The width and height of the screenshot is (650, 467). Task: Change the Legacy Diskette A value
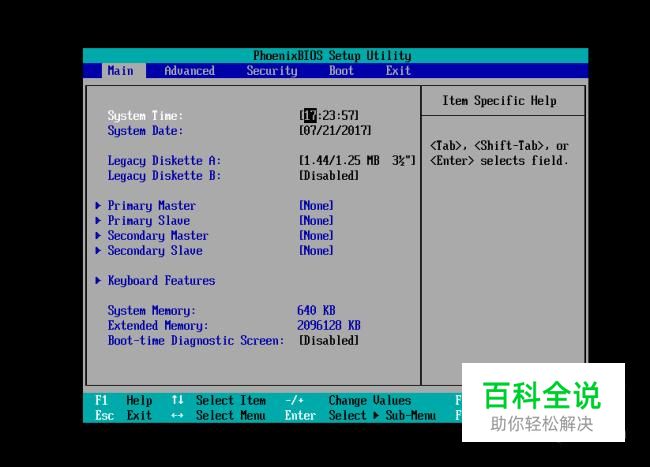(x=357, y=160)
